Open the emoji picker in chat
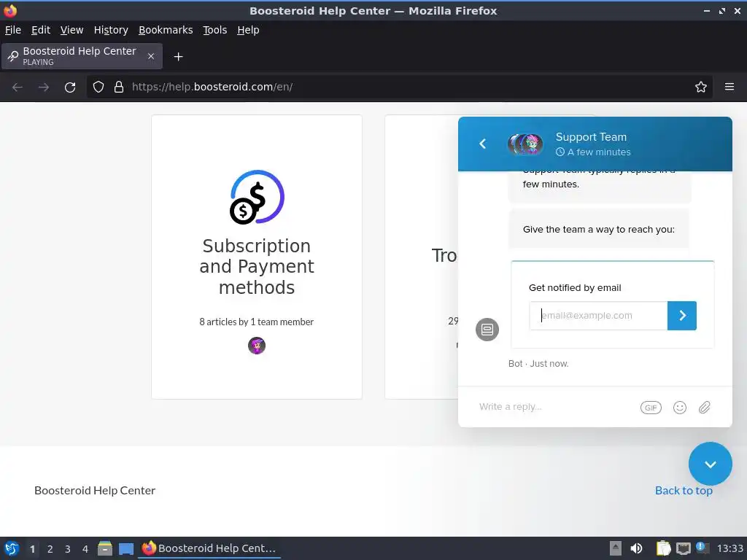The image size is (747, 560). pos(680,408)
